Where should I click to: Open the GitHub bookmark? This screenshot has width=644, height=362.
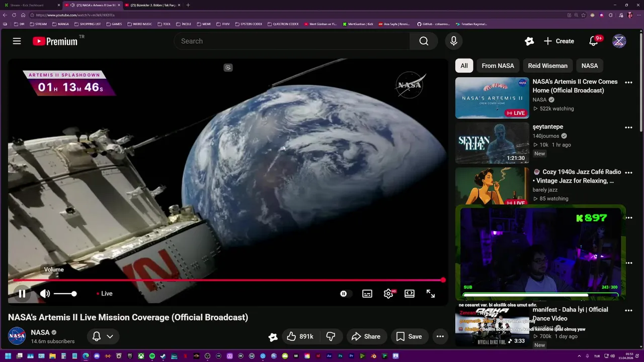434,24
